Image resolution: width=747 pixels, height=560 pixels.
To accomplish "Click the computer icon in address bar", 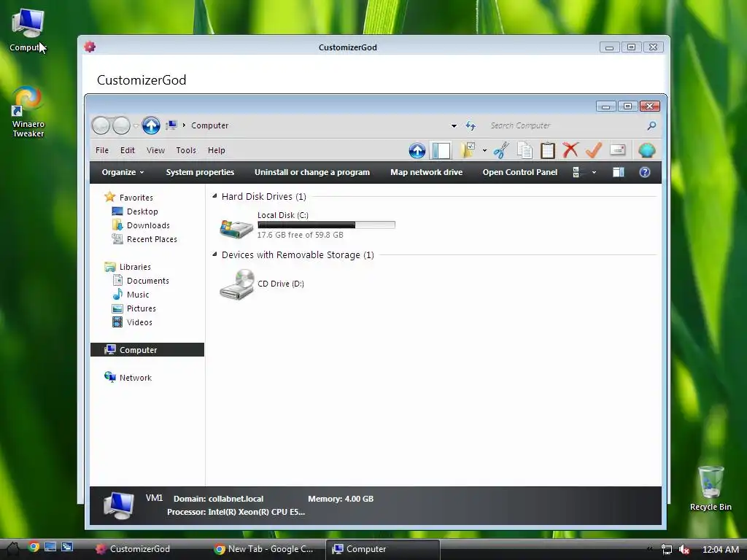I will point(171,125).
